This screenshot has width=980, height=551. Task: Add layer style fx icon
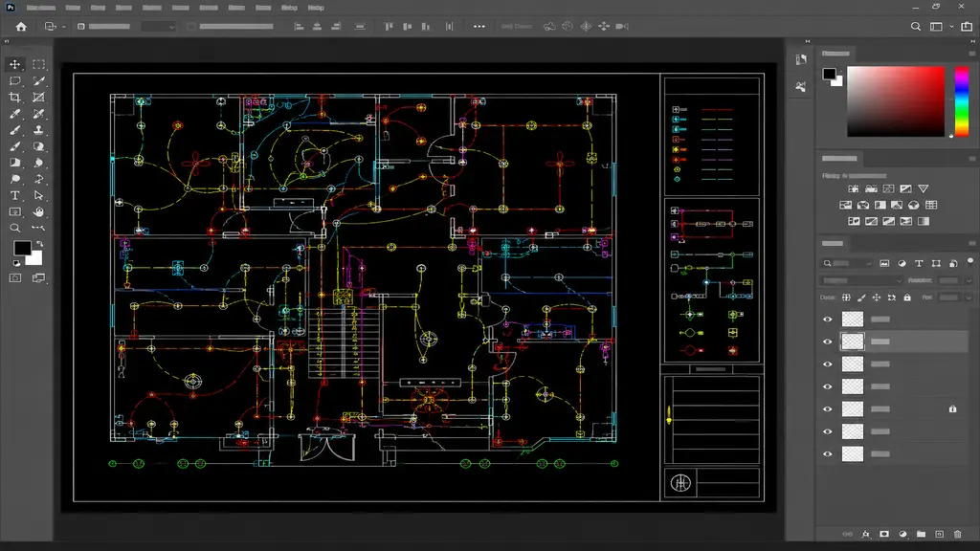pyautogui.click(x=865, y=534)
